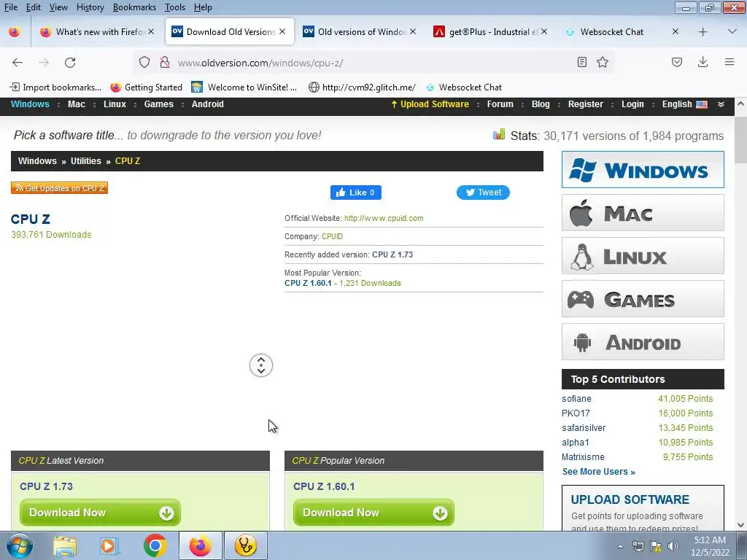
Task: Click Linux platform banner
Action: pos(643,256)
